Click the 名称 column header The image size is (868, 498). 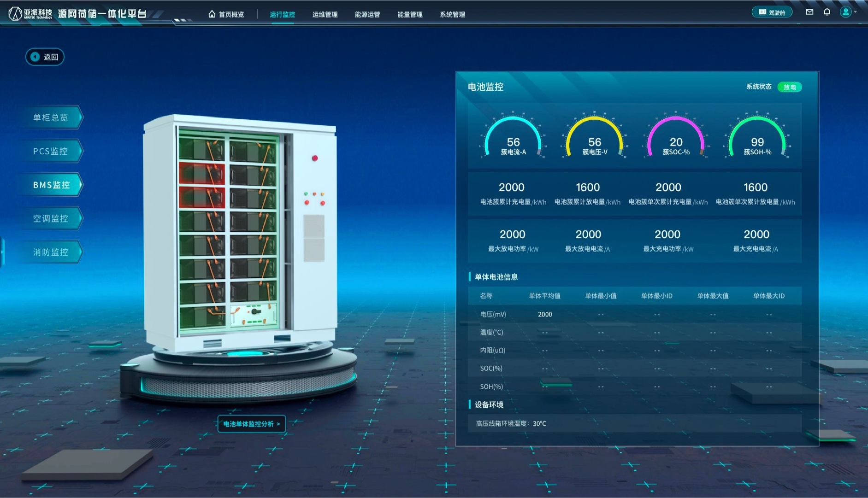[x=486, y=296]
